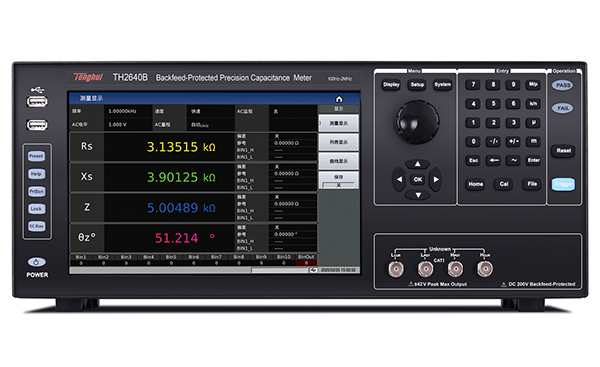Toggle the Lock key on left panel
The image size is (600, 367).
(x=36, y=209)
